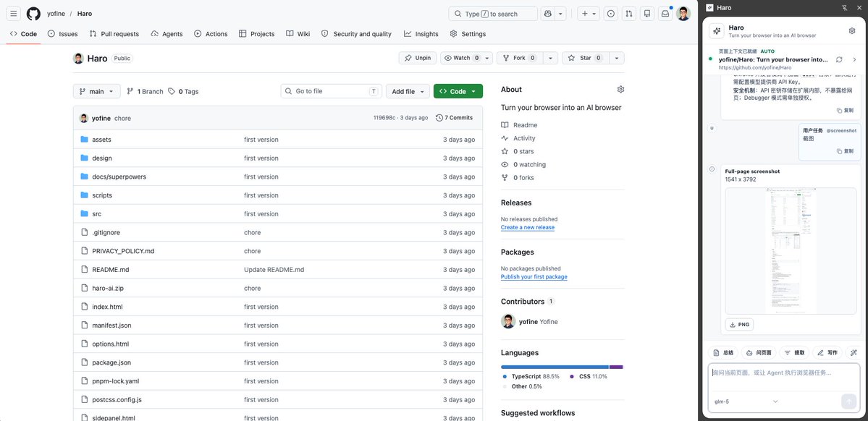This screenshot has height=421, width=868.
Task: Open the Issues icon in top header
Action: [610, 13]
